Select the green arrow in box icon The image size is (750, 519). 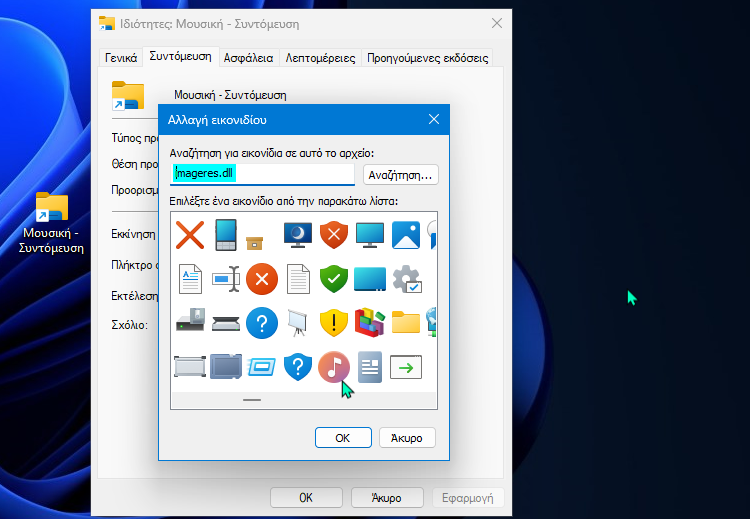coord(406,367)
